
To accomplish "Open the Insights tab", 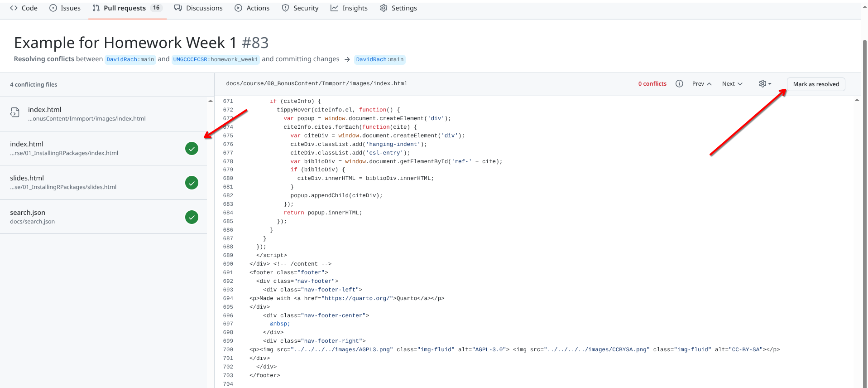I will (349, 8).
